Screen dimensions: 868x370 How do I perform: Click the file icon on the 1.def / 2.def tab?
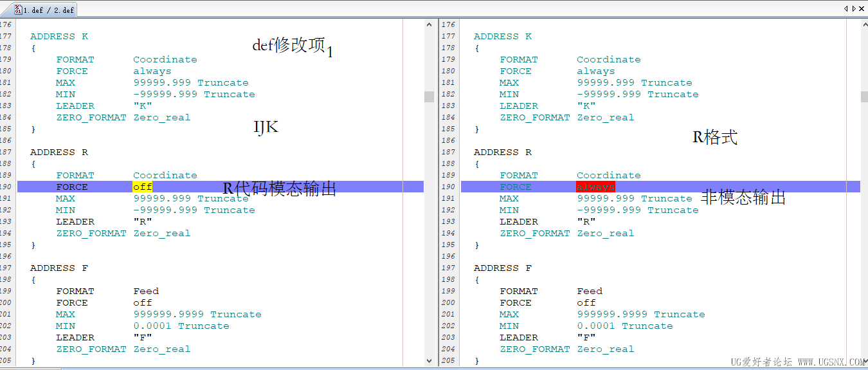coord(18,10)
